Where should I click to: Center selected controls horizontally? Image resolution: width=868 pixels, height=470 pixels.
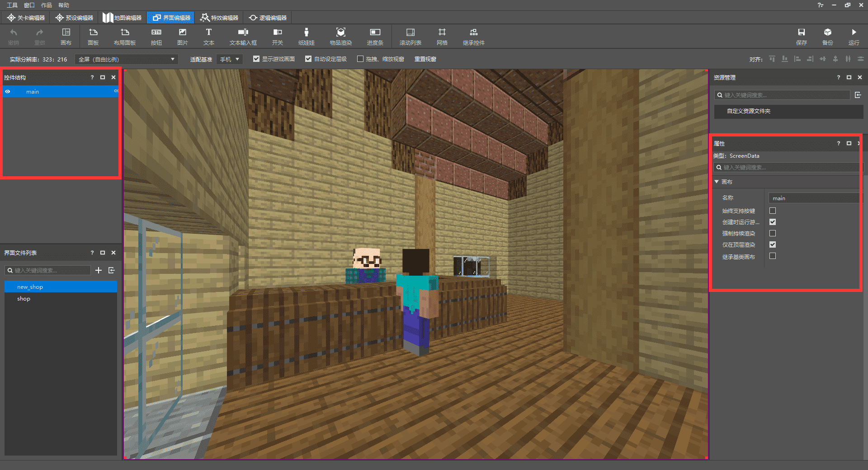click(x=823, y=59)
